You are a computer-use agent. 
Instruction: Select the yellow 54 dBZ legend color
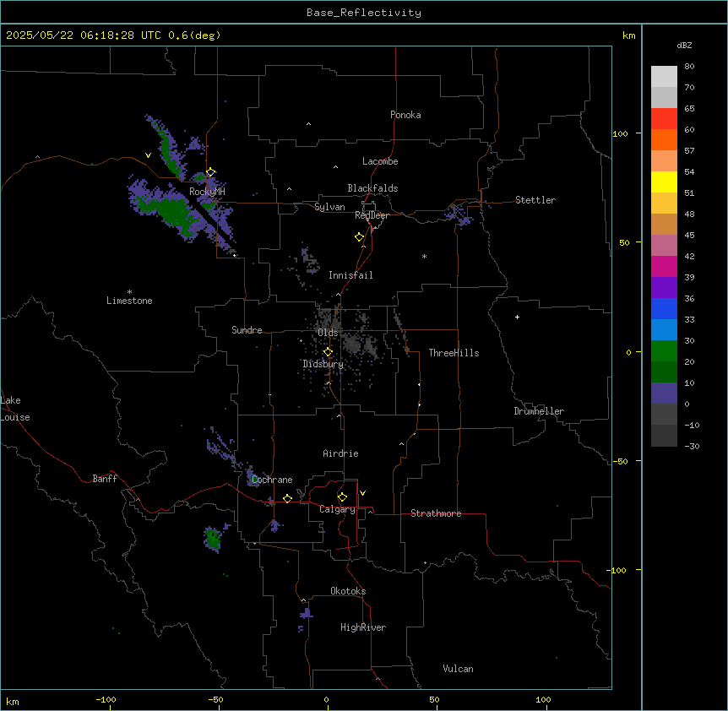[664, 182]
